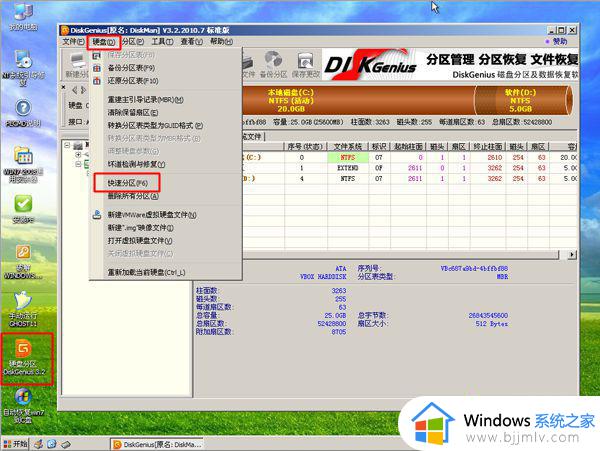Click the DiskGenius taskbar button

[157, 444]
